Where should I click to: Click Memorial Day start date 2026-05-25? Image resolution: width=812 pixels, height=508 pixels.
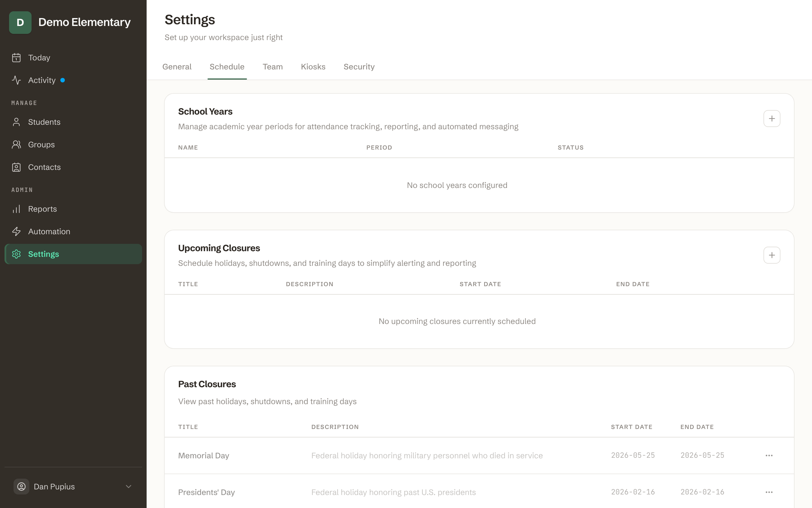click(633, 455)
